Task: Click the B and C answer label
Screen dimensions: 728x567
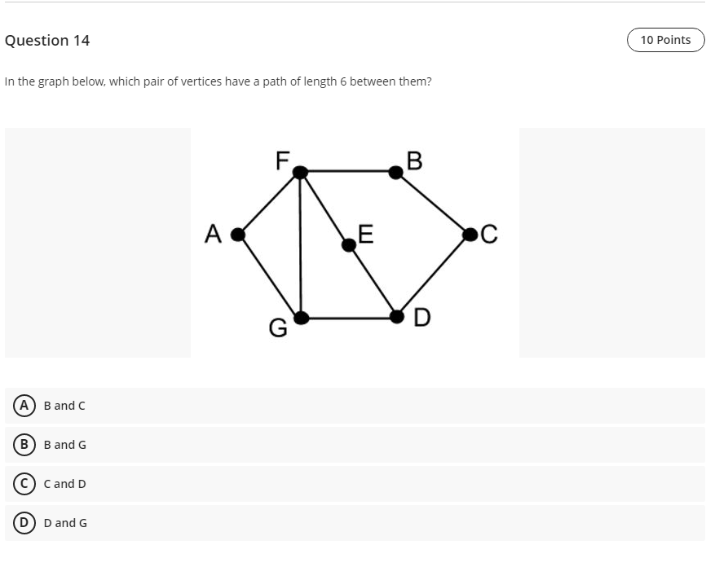Action: pos(64,405)
